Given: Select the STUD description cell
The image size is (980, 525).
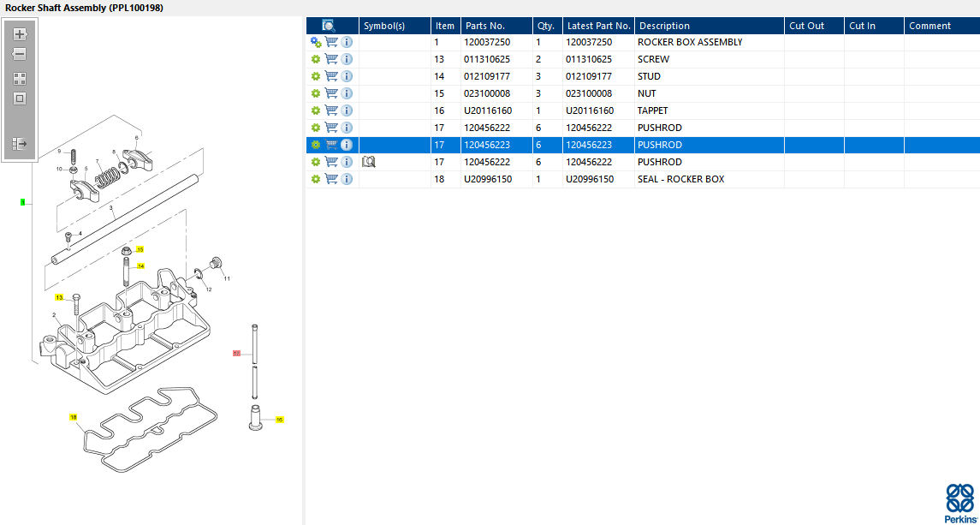Looking at the screenshot, I should coord(710,76).
